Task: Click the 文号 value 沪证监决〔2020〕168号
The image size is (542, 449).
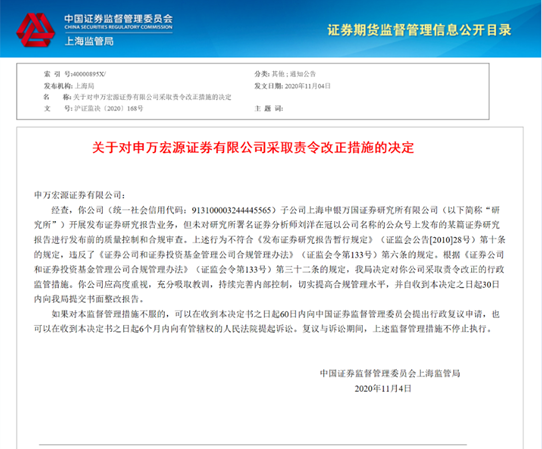Action: point(109,109)
